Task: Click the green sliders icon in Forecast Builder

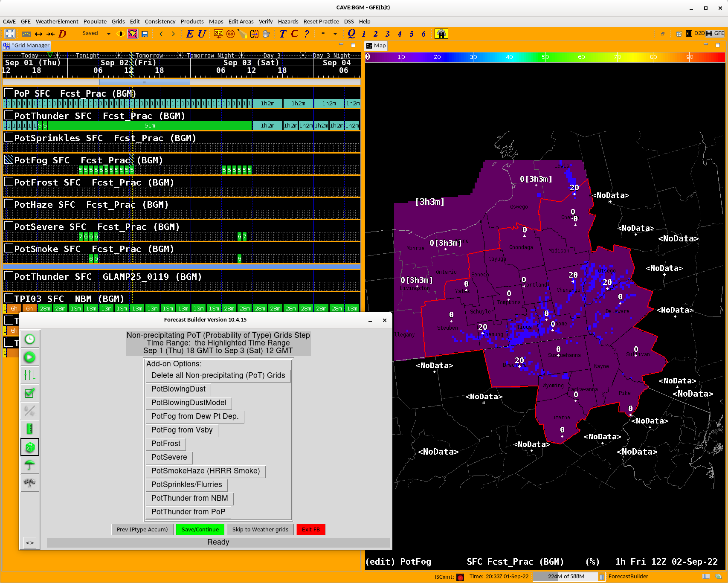Action: (x=30, y=375)
